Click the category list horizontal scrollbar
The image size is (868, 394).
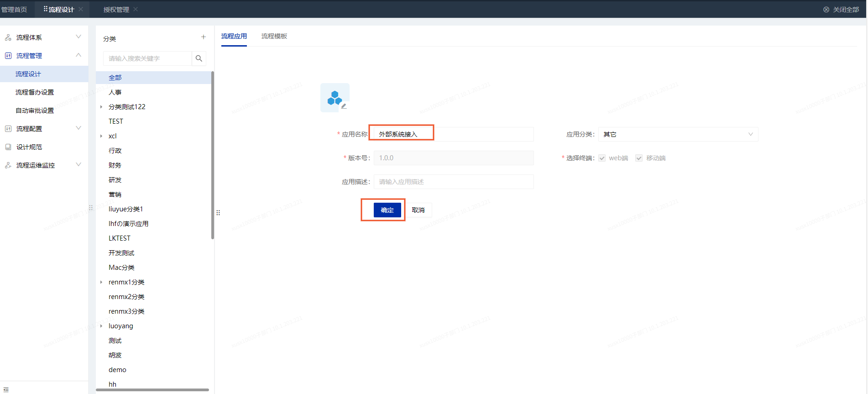152,390
